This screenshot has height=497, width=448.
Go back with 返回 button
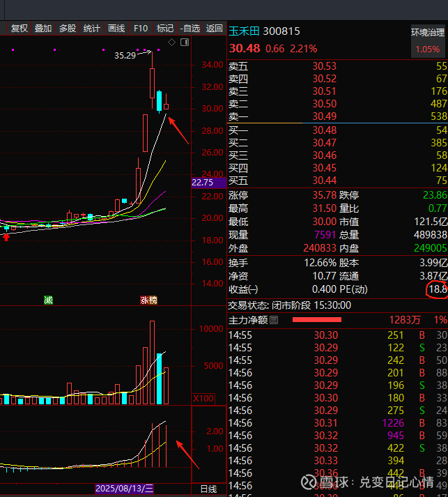[x=215, y=29]
